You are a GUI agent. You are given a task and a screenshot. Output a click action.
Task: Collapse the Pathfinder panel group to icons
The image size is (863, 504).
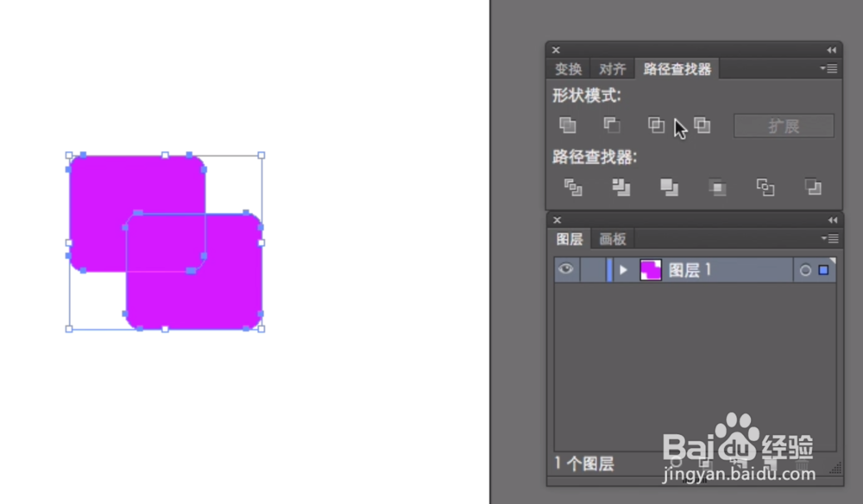[x=832, y=50]
